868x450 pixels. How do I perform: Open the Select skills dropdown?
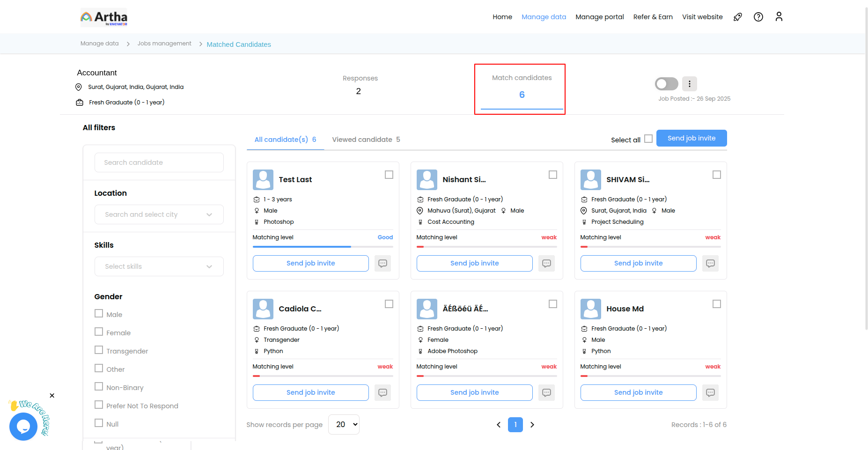tap(159, 266)
